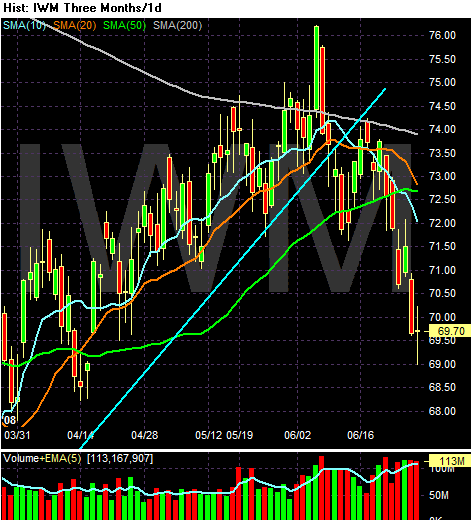This screenshot has height=523, width=472.
Task: Click the last candlestick at 69.70
Action: [x=417, y=335]
